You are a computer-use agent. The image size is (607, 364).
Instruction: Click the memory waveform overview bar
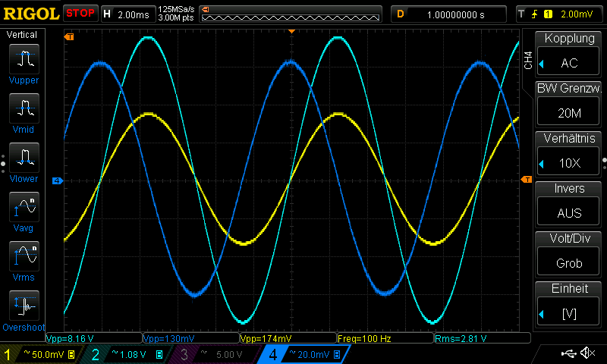point(291,14)
